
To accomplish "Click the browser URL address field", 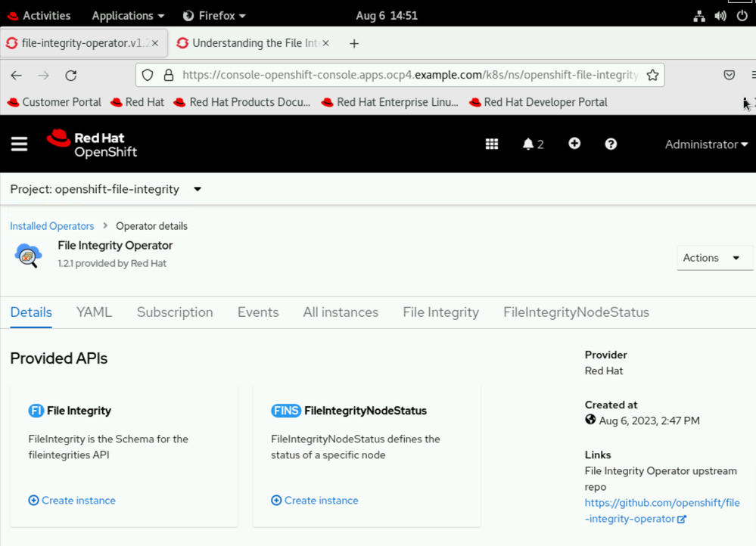I will click(x=409, y=75).
